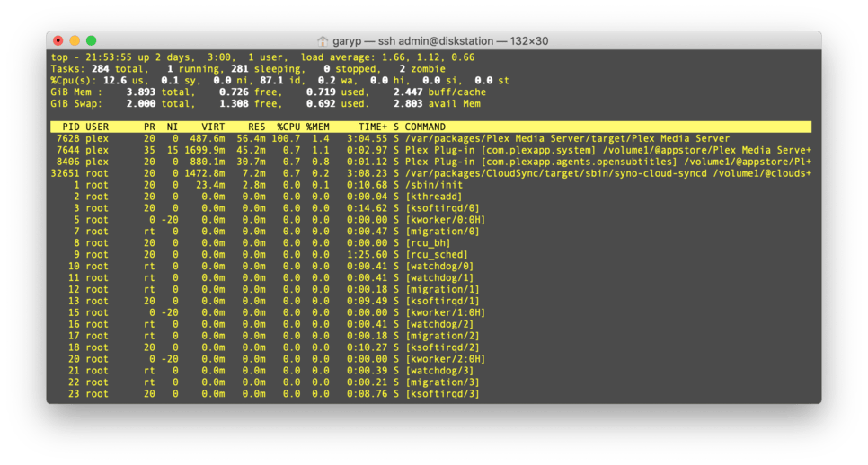The image size is (868, 465).
Task: Click the %MEM column header
Action: tap(318, 127)
